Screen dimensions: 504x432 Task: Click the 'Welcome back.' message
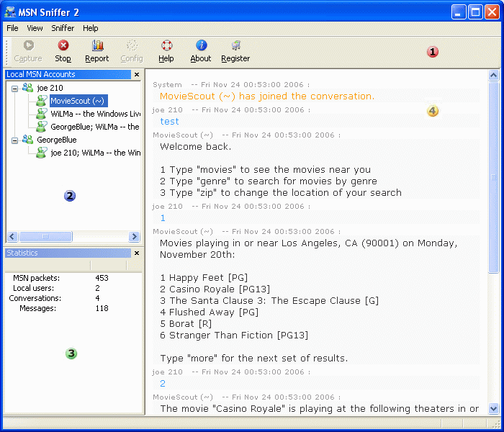(195, 147)
